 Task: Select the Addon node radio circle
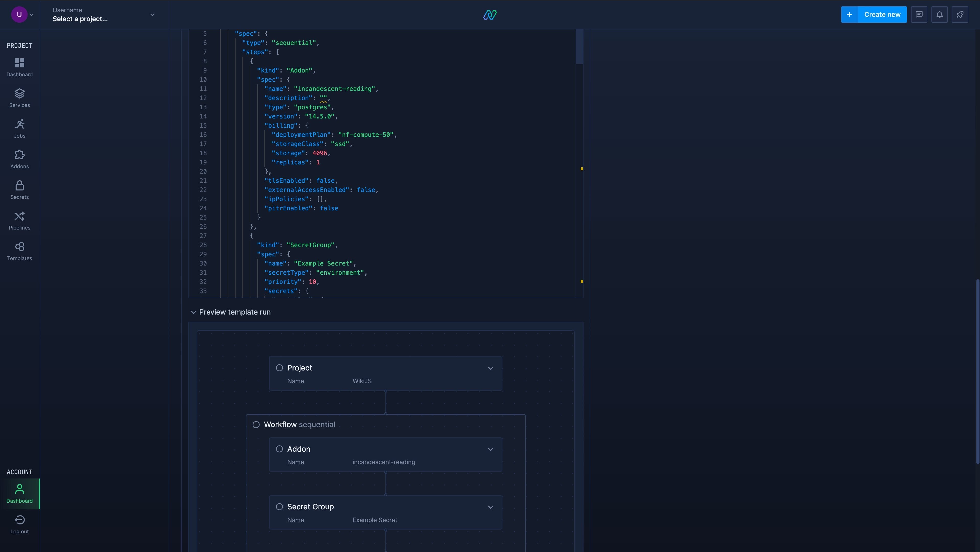point(279,449)
